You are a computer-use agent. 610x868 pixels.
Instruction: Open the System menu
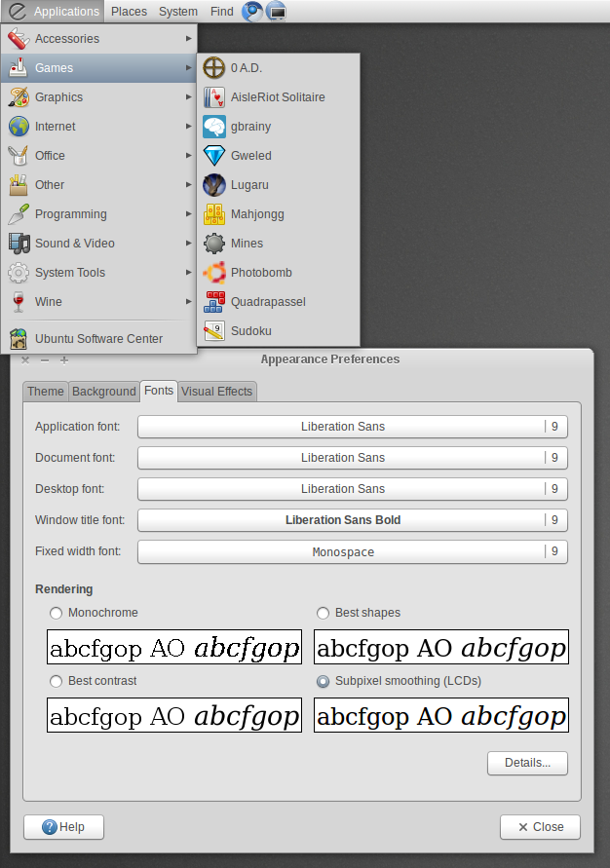[178, 12]
